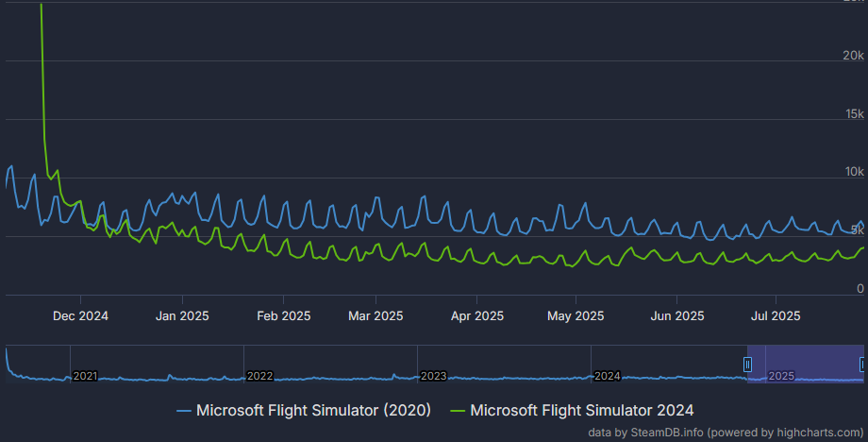
Task: Click the initial spike in navigator overview
Action: pos(8,357)
